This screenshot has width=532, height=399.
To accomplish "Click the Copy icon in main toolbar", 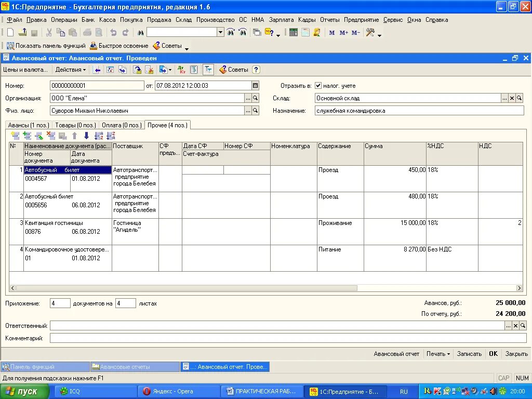I will pyautogui.click(x=61, y=33).
